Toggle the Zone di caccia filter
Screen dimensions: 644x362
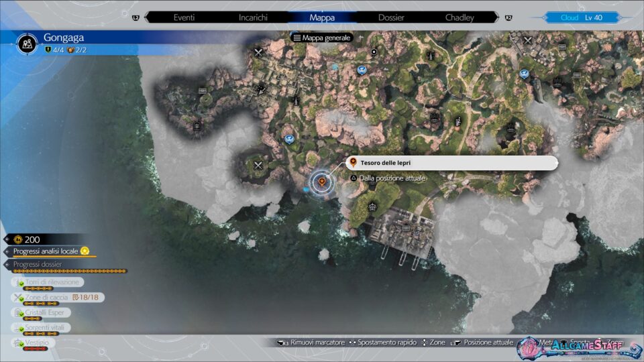[x=58, y=297]
